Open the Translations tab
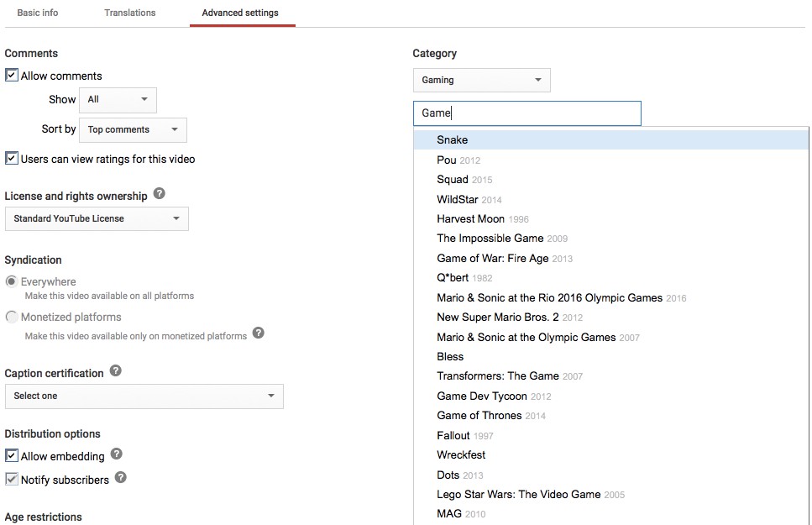Screen dimensions: 812x525 (129, 13)
